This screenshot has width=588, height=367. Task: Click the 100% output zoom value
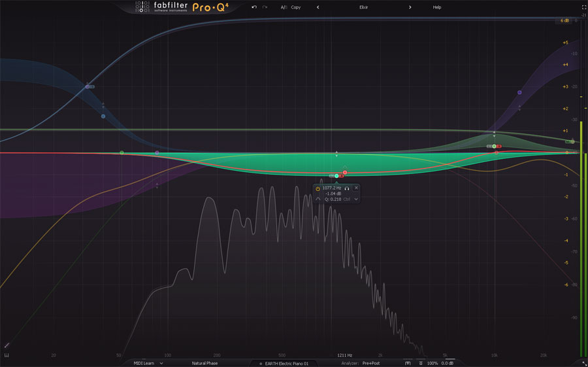(433, 363)
